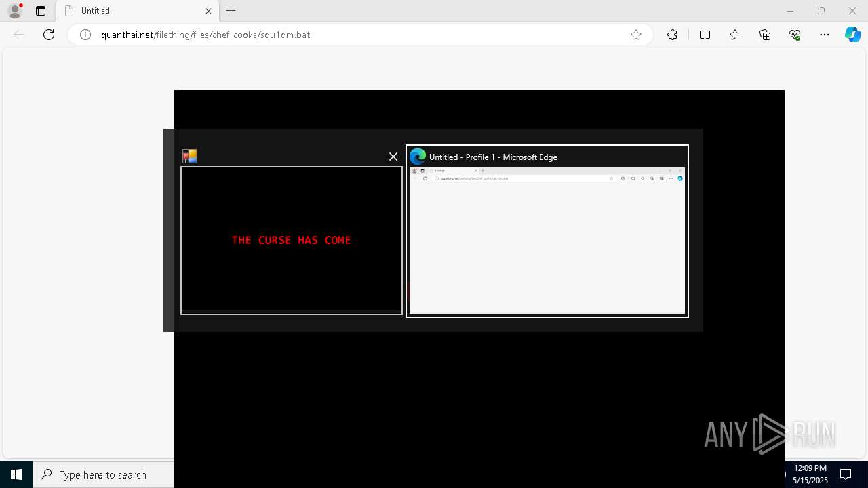
Task: Go back using the back arrow
Action: click(19, 35)
